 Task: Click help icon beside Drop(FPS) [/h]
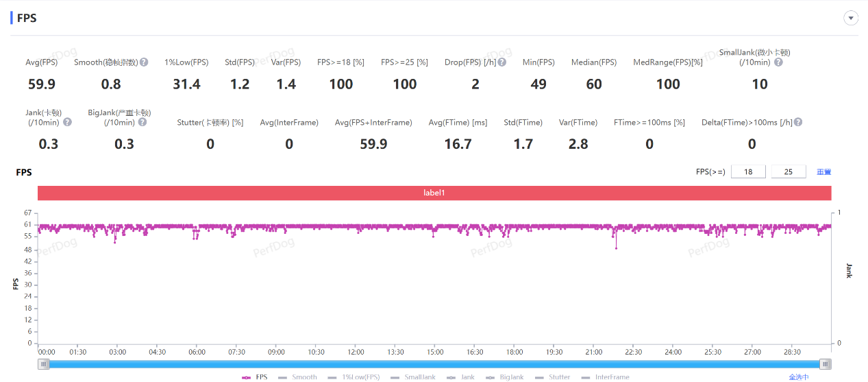pos(502,62)
